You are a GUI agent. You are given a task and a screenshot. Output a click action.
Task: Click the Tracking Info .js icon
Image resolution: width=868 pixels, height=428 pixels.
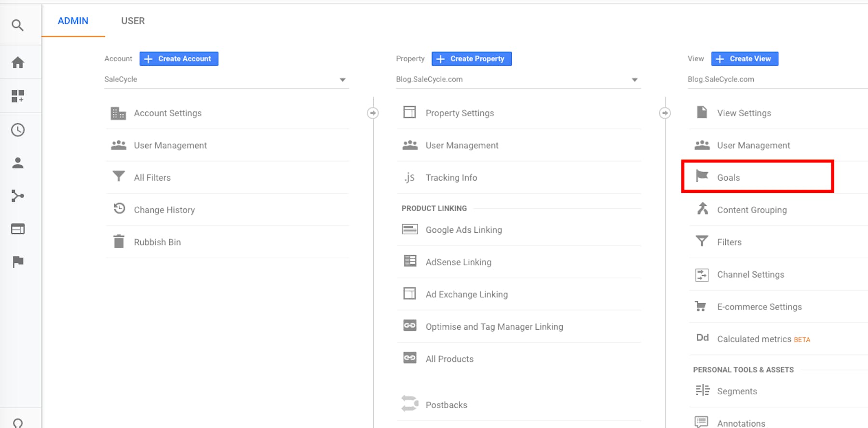409,177
